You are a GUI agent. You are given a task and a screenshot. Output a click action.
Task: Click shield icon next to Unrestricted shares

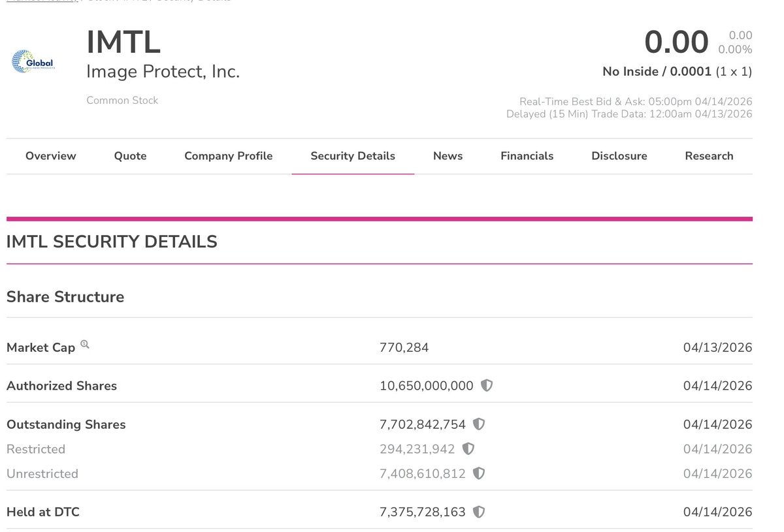[x=479, y=473]
